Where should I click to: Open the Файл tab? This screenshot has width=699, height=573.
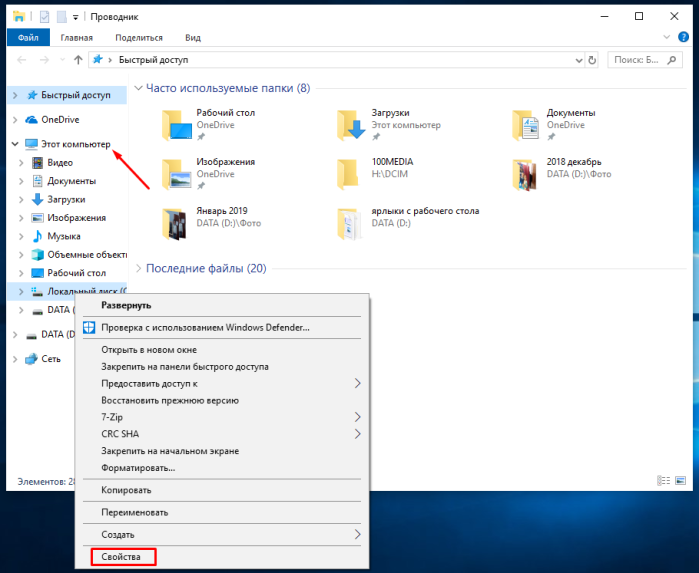pyautogui.click(x=28, y=37)
